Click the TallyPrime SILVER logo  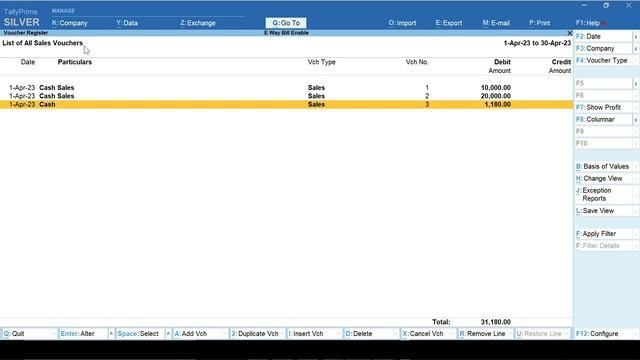click(22, 18)
